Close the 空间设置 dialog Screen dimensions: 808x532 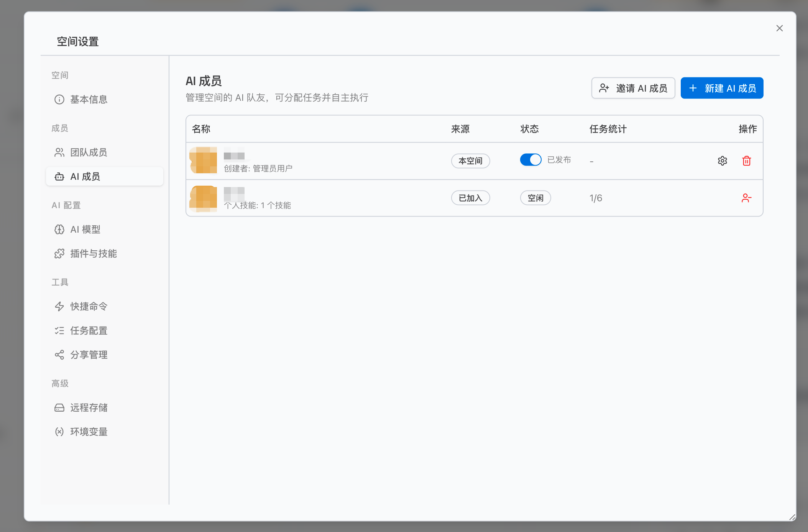pos(780,28)
